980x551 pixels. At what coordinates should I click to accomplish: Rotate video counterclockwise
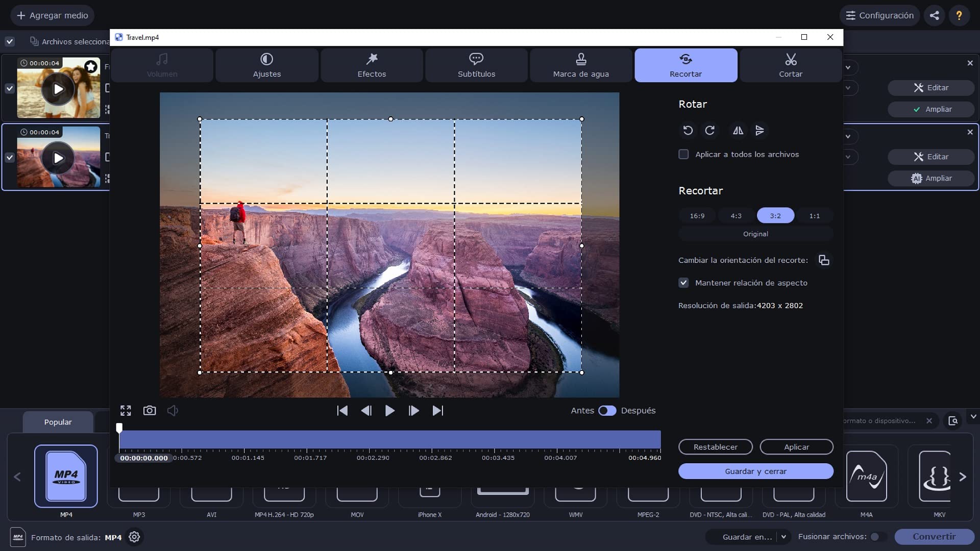click(688, 131)
